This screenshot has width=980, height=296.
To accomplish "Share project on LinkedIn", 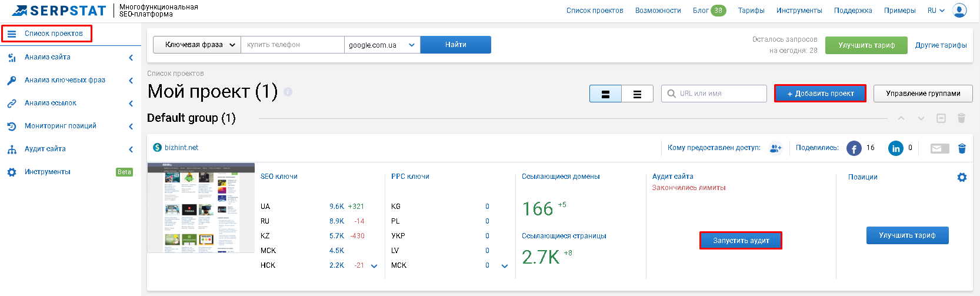I will pos(896,148).
